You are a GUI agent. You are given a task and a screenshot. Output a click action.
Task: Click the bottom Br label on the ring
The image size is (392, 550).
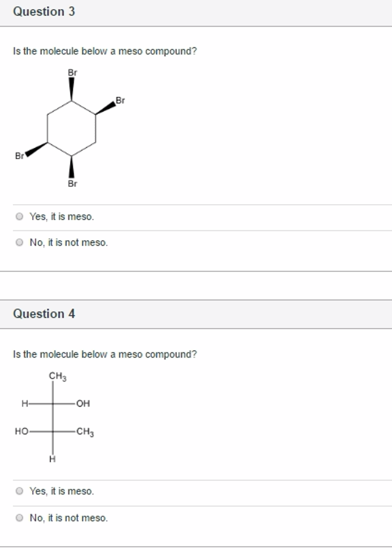tap(71, 183)
